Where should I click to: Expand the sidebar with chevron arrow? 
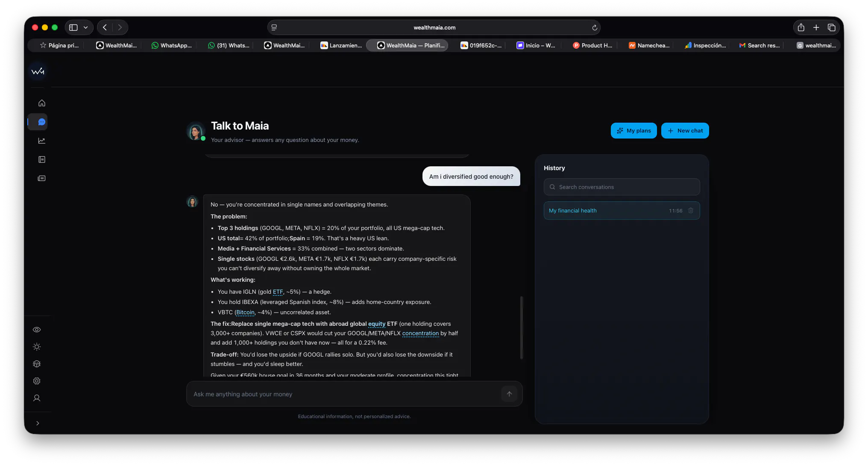(38, 423)
